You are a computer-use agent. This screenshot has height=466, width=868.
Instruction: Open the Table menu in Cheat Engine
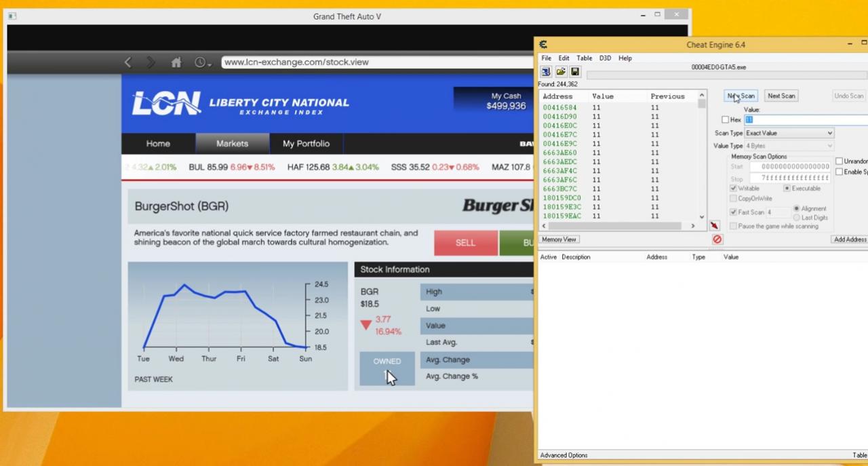(585, 58)
